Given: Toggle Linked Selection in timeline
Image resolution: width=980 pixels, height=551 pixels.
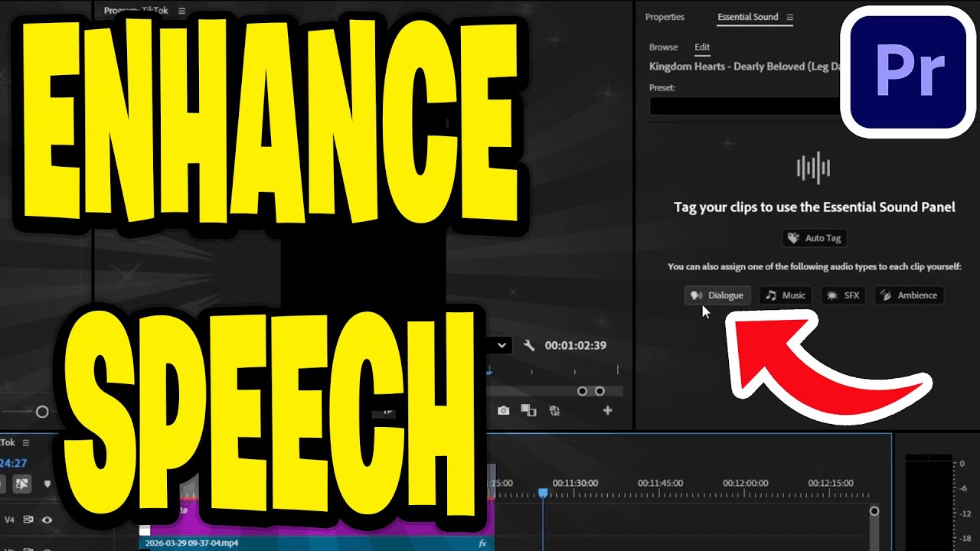Looking at the screenshot, I should [x=21, y=484].
